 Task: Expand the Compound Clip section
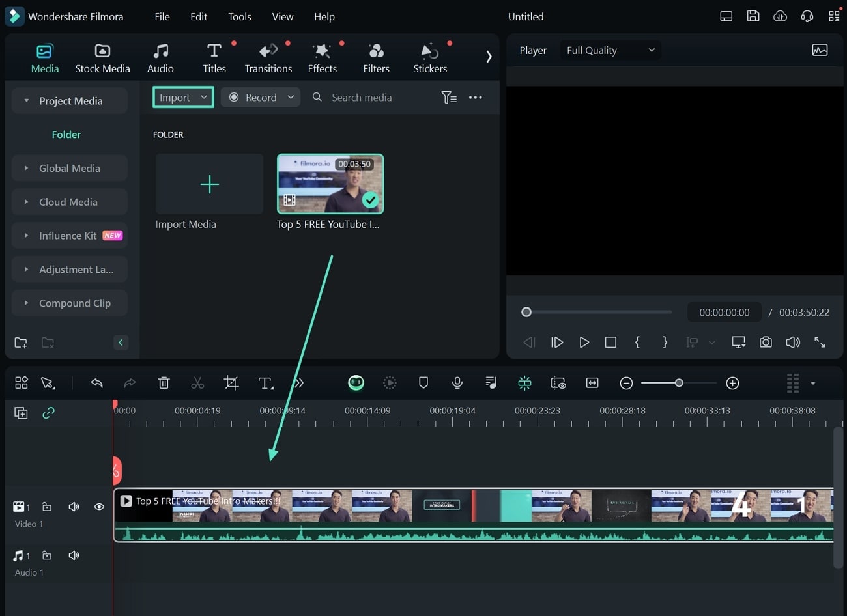pyautogui.click(x=27, y=303)
